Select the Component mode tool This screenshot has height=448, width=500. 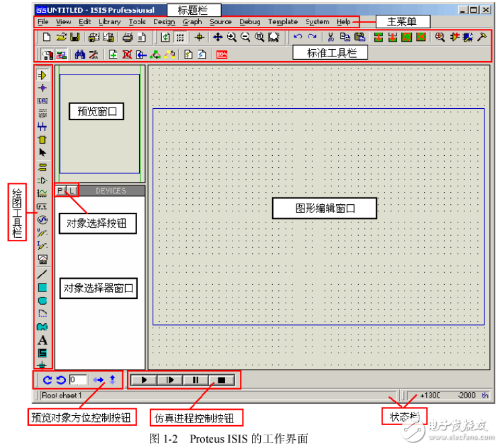pyautogui.click(x=42, y=75)
